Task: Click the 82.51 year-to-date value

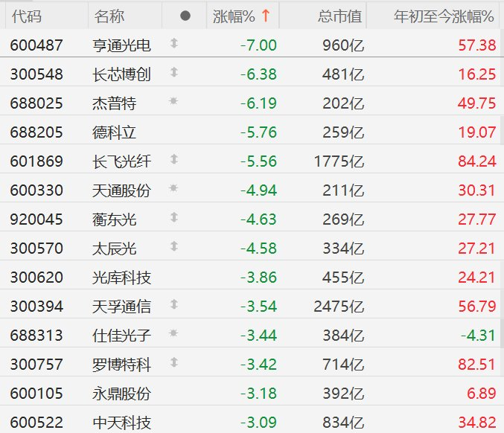Action: coord(477,365)
